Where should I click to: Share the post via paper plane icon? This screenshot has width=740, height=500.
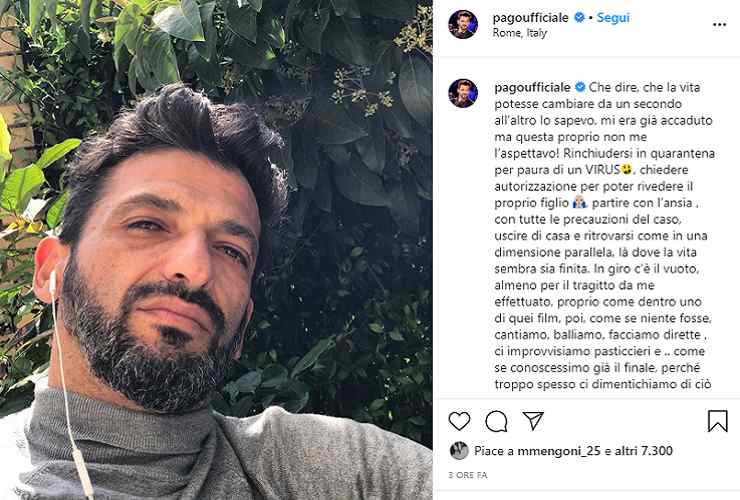533,420
